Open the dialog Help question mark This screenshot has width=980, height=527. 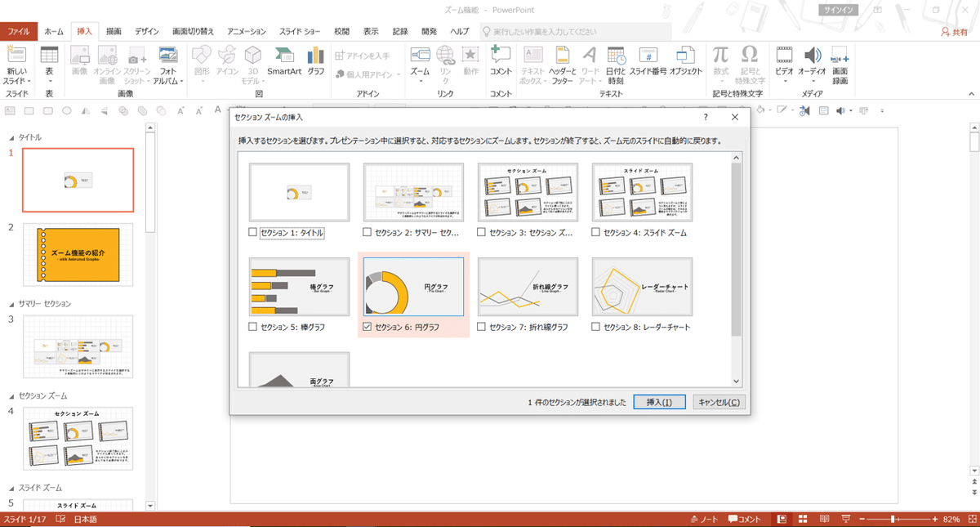[706, 118]
